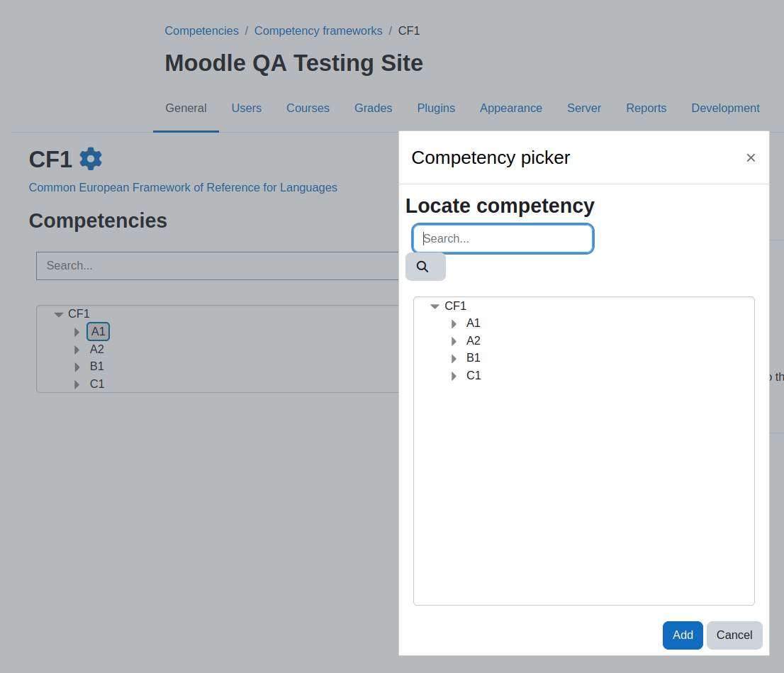
Task: Expand C1 in the Competency picker tree
Action: pos(454,377)
